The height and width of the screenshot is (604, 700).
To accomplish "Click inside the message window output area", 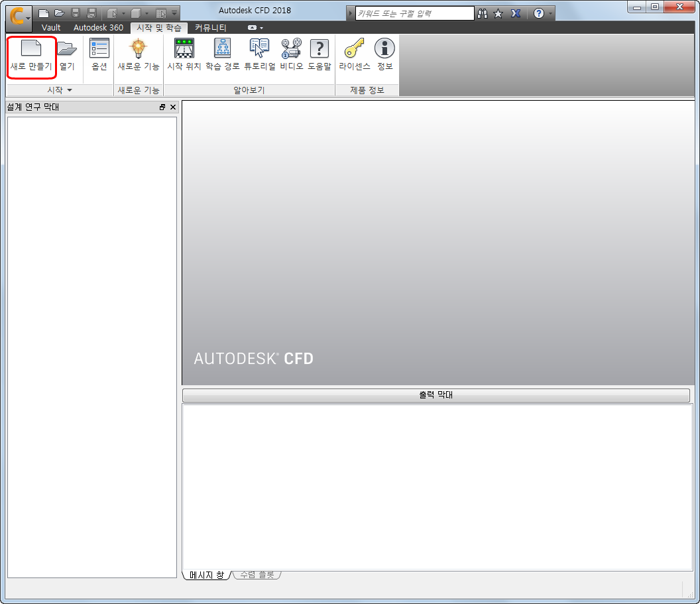I will (437, 487).
